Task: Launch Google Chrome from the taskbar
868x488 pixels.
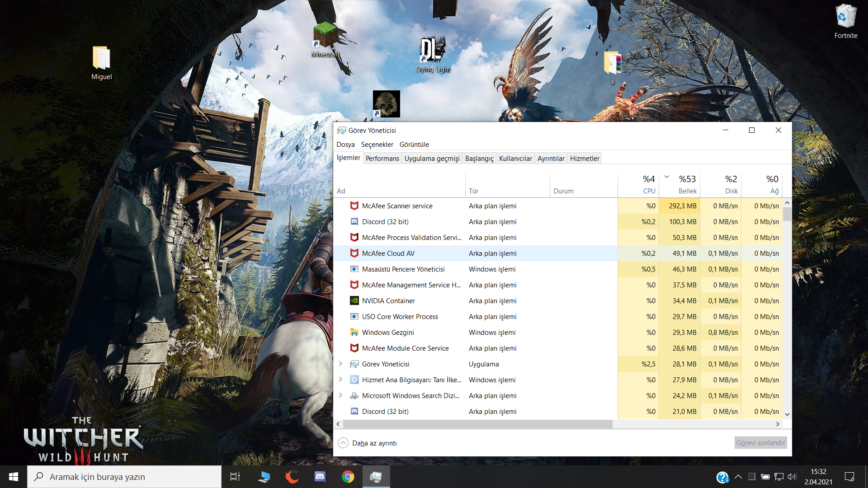Action: click(x=348, y=477)
